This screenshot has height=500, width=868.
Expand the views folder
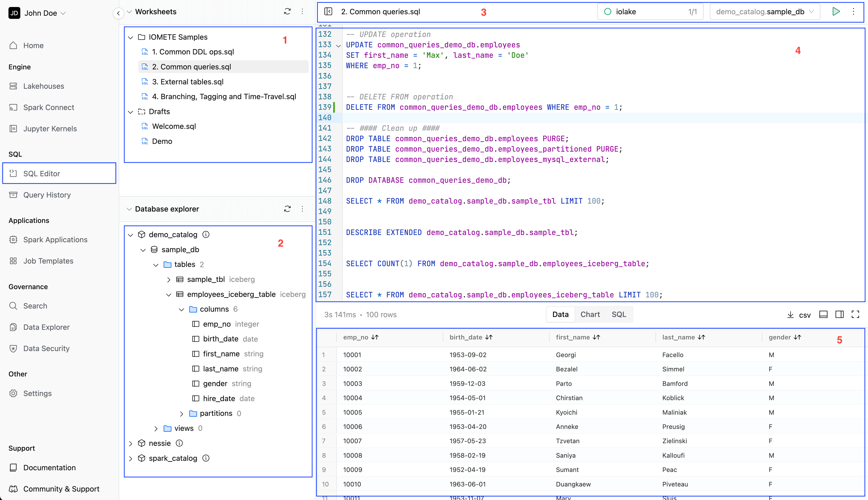point(156,429)
